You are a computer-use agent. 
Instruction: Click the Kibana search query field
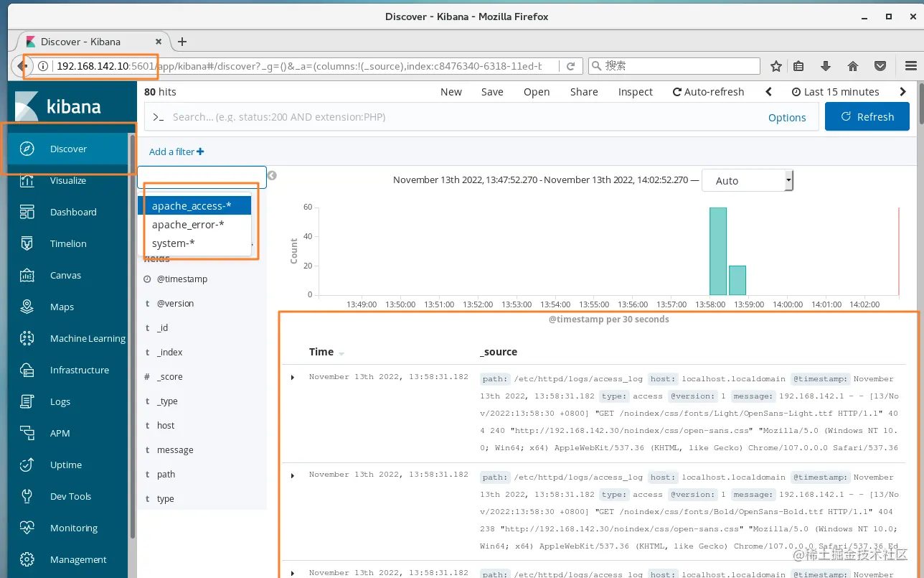click(459, 117)
